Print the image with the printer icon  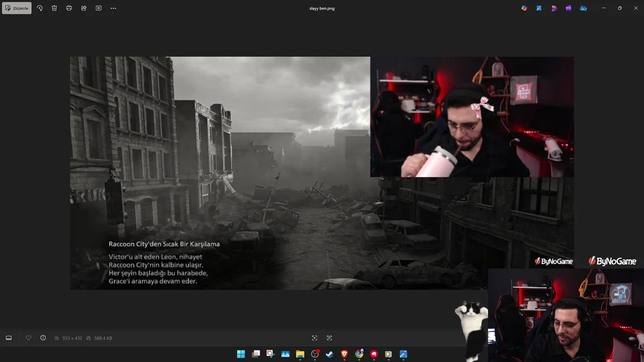tap(69, 8)
